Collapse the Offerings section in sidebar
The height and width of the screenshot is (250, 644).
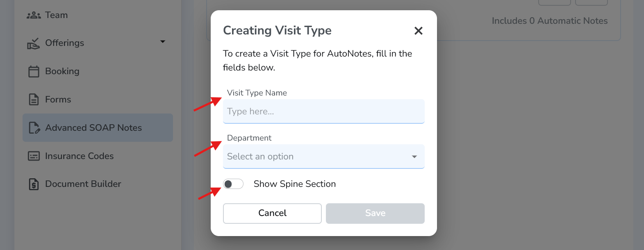pyautogui.click(x=163, y=42)
